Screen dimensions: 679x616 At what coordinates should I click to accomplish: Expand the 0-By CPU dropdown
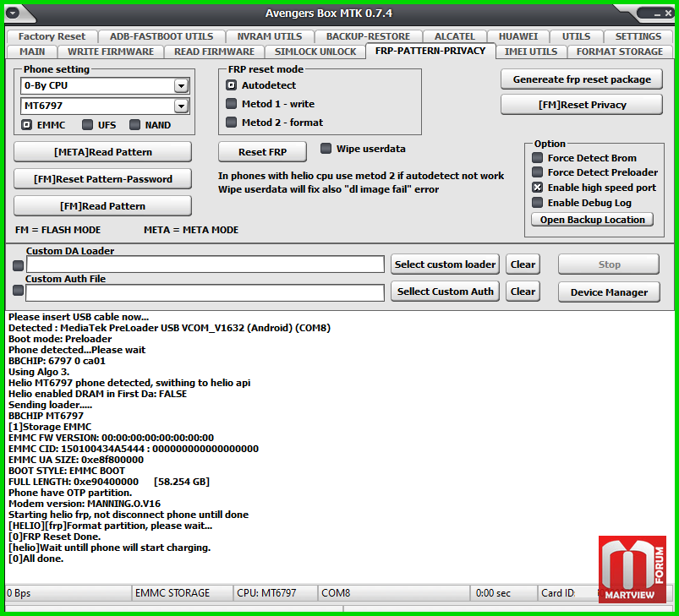point(181,85)
